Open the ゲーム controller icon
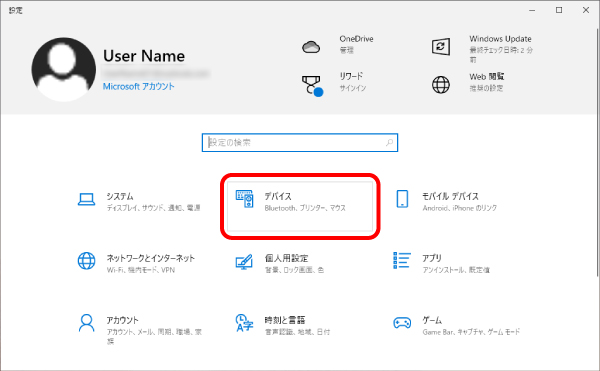This screenshot has width=600, height=371. pyautogui.click(x=402, y=323)
